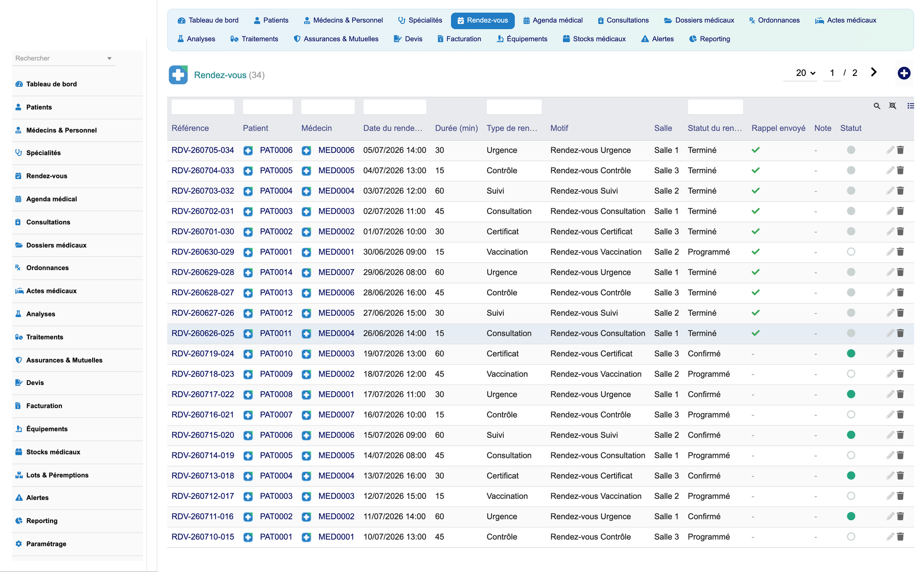The width and height of the screenshot is (924, 572).
Task: Toggle status circle for RDV-260718-023
Action: click(x=851, y=374)
